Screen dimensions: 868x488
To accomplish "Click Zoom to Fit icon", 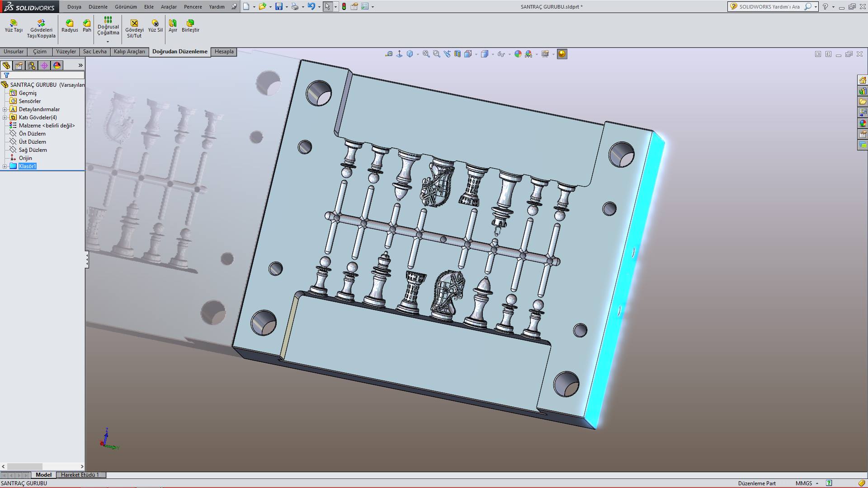I will click(x=426, y=54).
